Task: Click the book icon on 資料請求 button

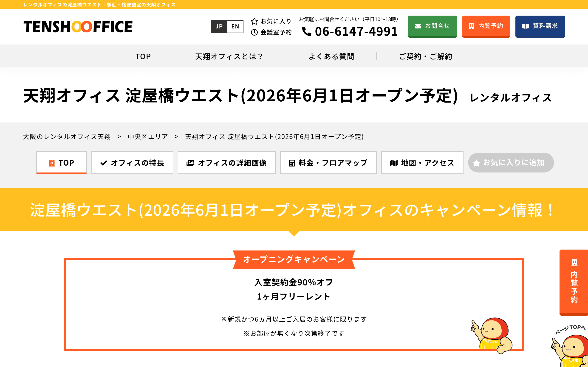Action: pos(525,26)
